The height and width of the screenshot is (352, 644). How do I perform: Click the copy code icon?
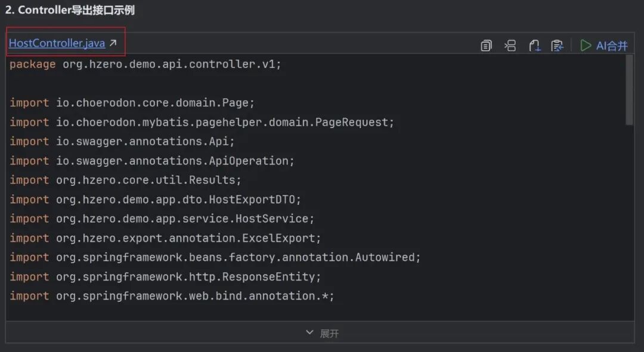pos(486,45)
